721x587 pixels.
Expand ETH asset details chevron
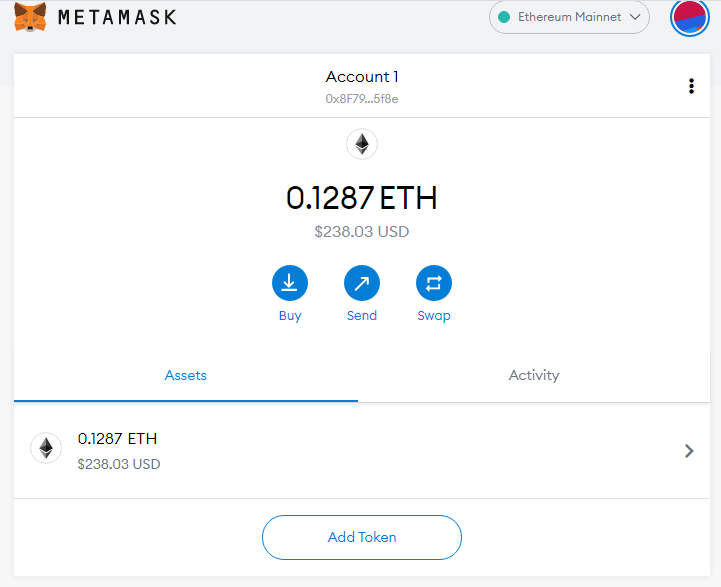[x=689, y=451]
